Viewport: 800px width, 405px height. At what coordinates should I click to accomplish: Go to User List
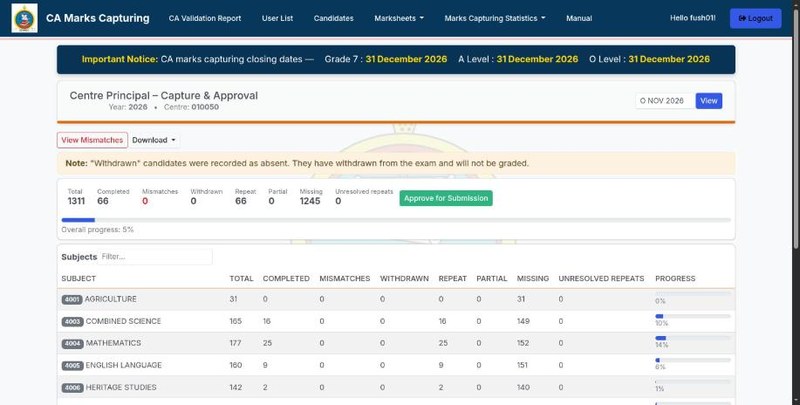point(277,18)
